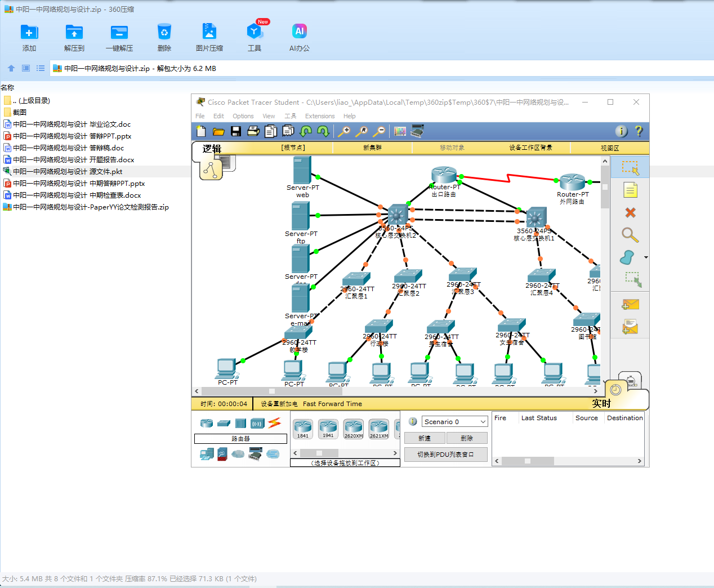Click 设备工作区背景 background button
Viewport: 714px width, 588px height.
coord(530,148)
